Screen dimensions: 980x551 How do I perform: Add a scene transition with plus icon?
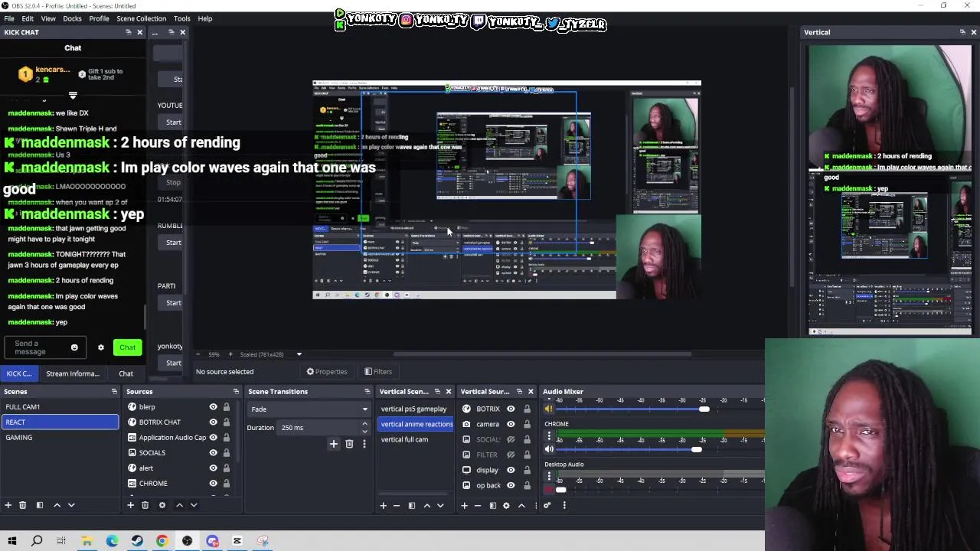333,444
